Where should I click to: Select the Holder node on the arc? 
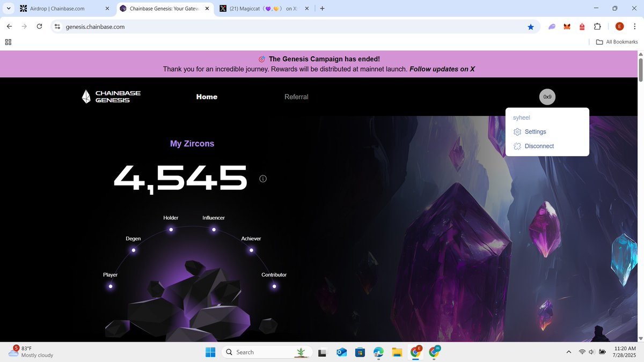(x=171, y=230)
